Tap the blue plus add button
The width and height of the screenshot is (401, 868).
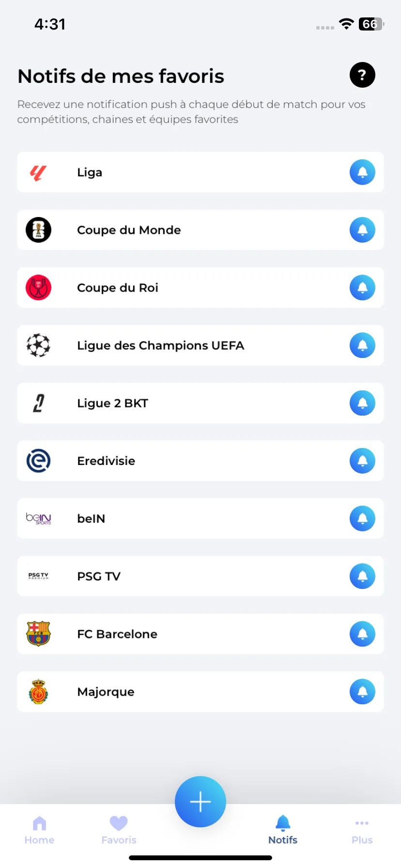coord(200,802)
